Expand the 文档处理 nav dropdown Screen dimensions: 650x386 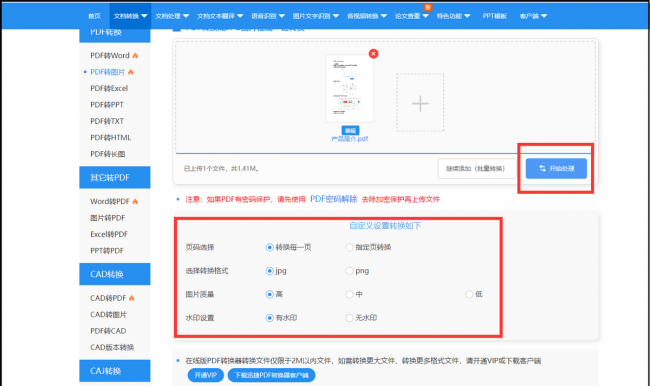point(172,16)
